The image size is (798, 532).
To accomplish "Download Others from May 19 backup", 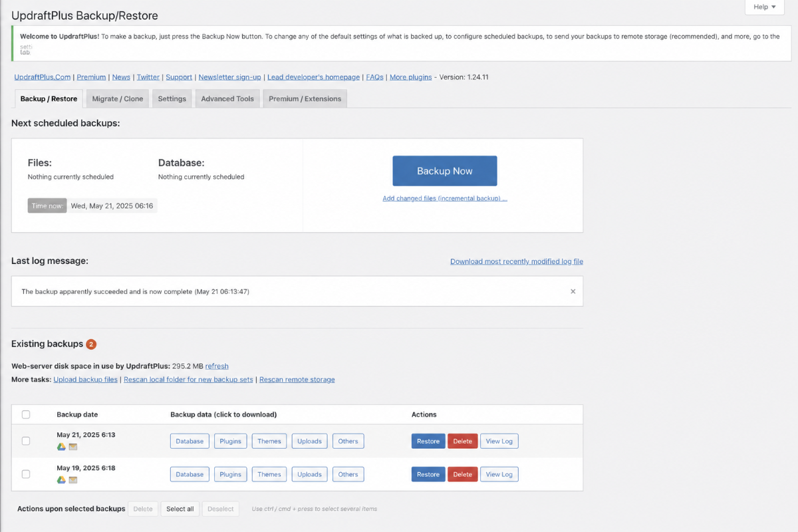I will coord(348,474).
